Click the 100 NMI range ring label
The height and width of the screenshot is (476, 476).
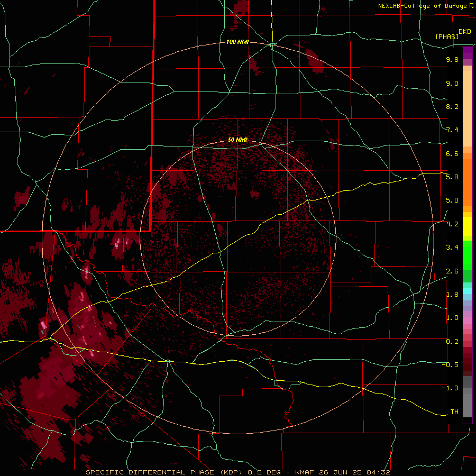[237, 42]
